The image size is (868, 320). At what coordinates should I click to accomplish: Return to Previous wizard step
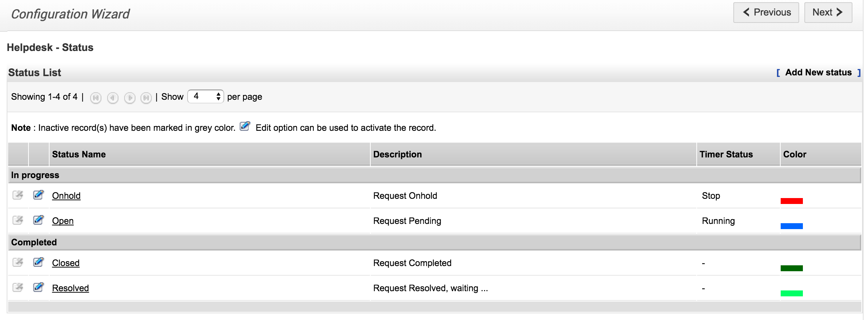766,13
